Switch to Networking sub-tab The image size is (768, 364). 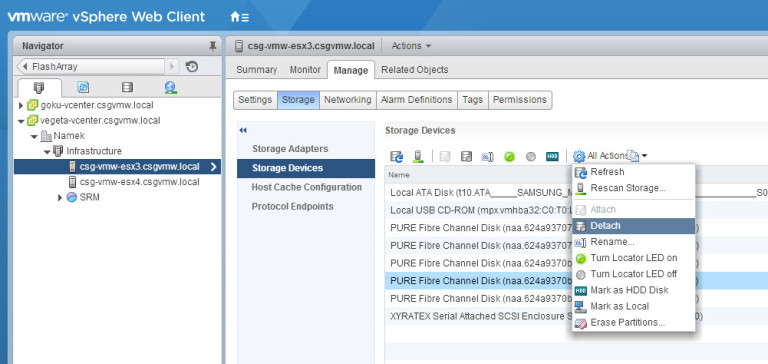point(348,100)
